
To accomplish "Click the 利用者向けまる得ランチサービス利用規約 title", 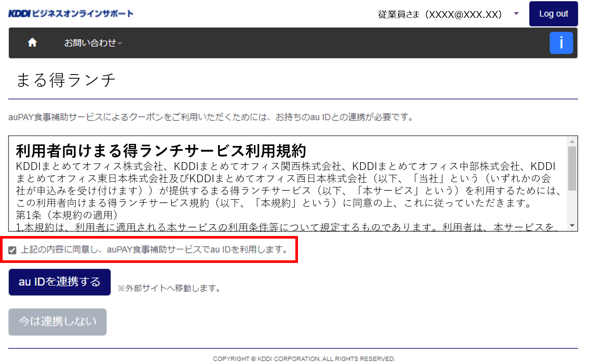I will pyautogui.click(x=161, y=151).
